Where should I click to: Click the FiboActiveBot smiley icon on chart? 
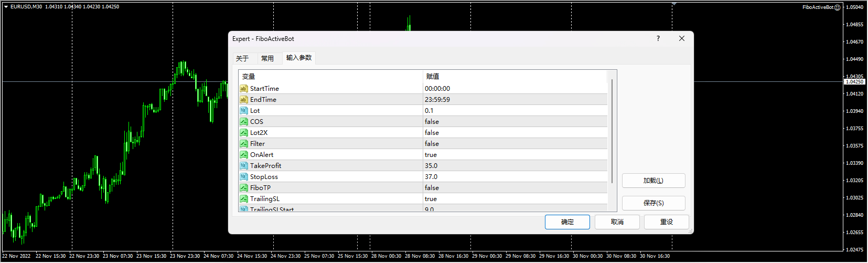point(837,7)
